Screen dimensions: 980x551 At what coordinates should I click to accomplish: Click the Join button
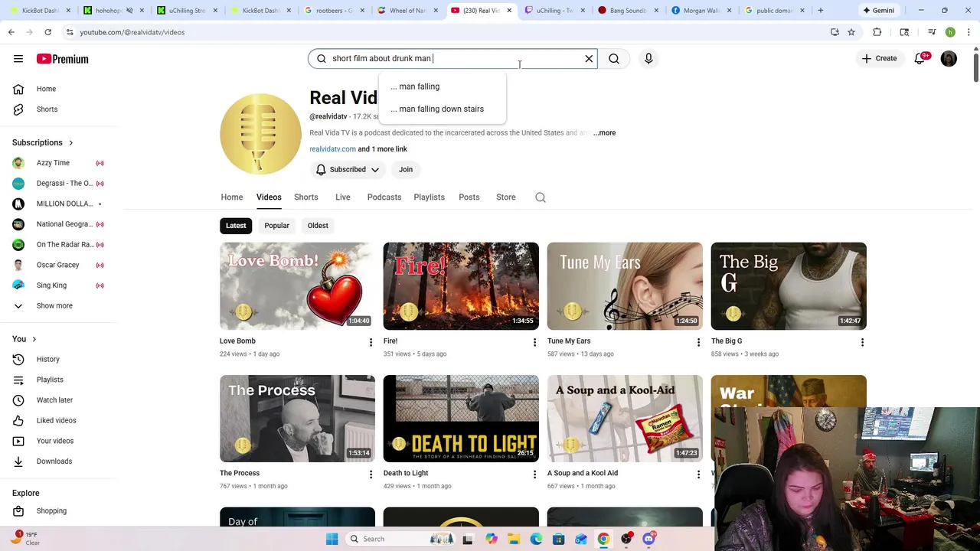(406, 169)
